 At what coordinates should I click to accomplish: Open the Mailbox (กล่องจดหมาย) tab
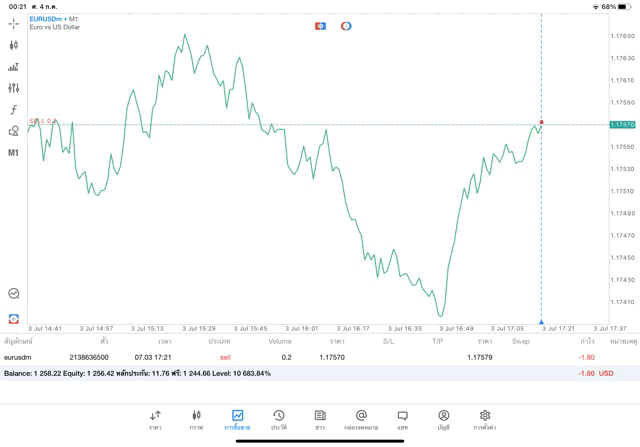[x=361, y=419]
